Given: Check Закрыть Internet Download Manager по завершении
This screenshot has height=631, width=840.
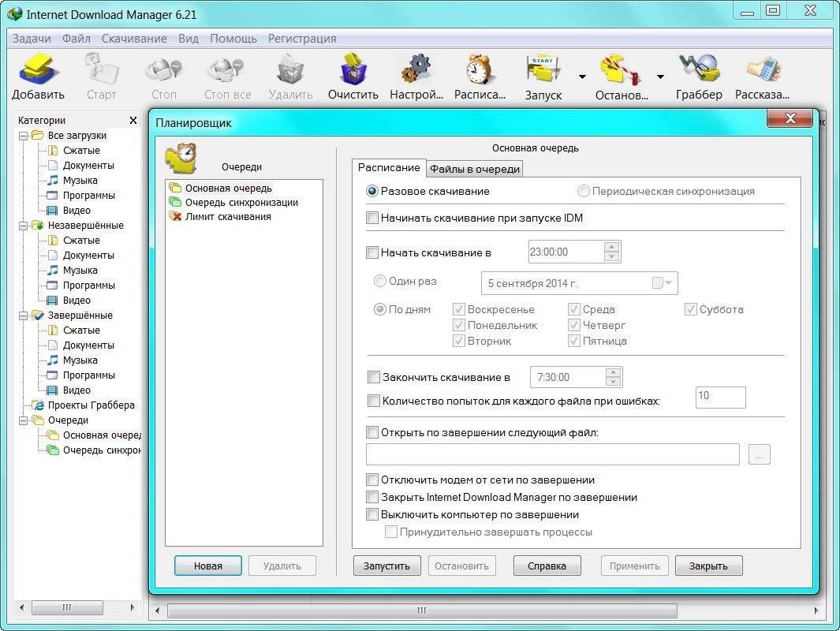Looking at the screenshot, I should click(371, 497).
